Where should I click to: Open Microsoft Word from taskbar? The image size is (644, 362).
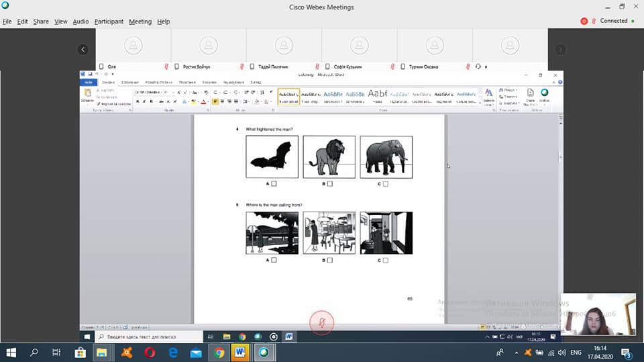pyautogui.click(x=240, y=353)
